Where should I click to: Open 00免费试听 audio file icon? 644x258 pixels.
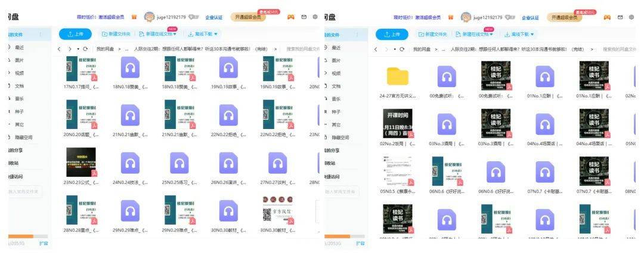point(447,76)
